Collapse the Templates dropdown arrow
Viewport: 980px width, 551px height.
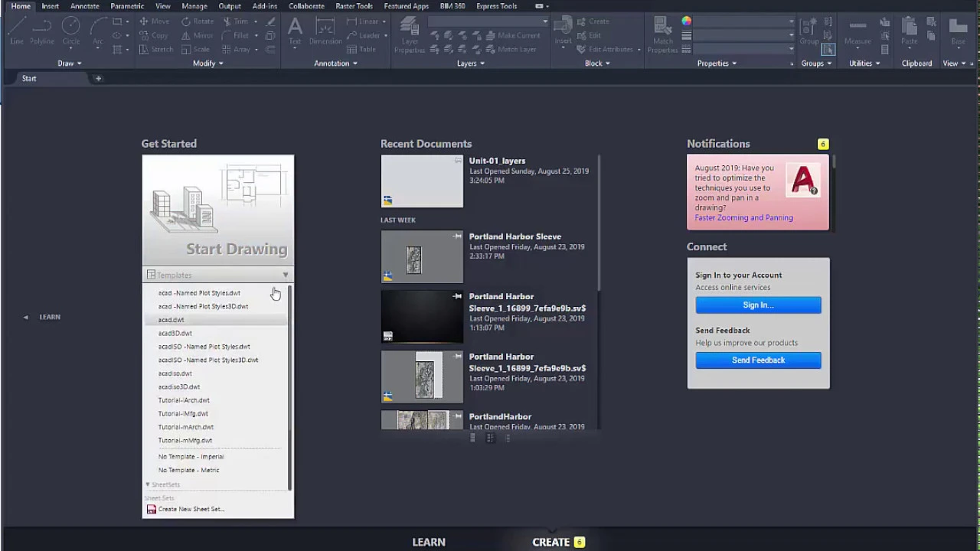(285, 275)
